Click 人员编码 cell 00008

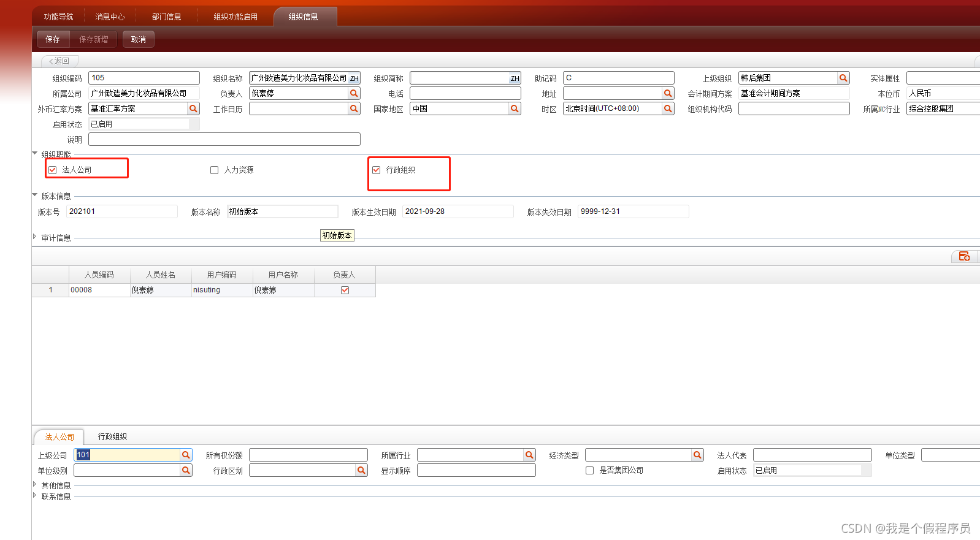click(99, 290)
